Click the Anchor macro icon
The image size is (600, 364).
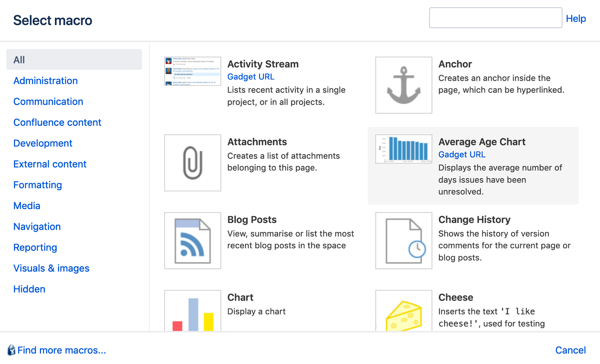[403, 85]
